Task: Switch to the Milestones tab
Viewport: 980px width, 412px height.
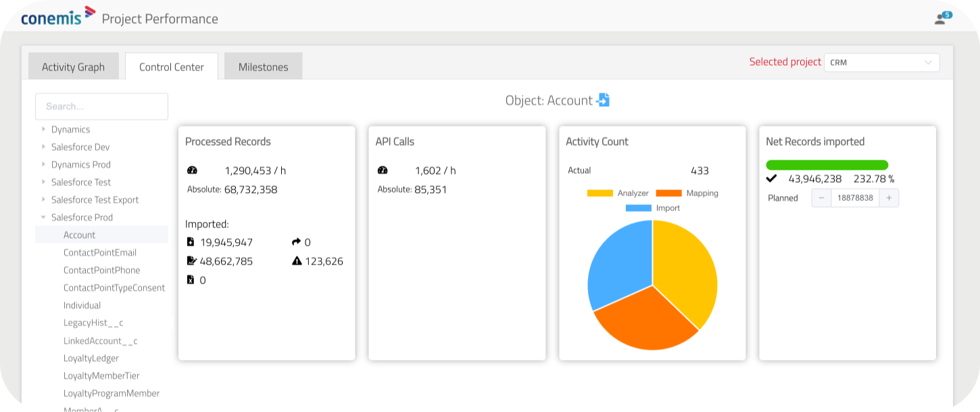Action: point(263,66)
